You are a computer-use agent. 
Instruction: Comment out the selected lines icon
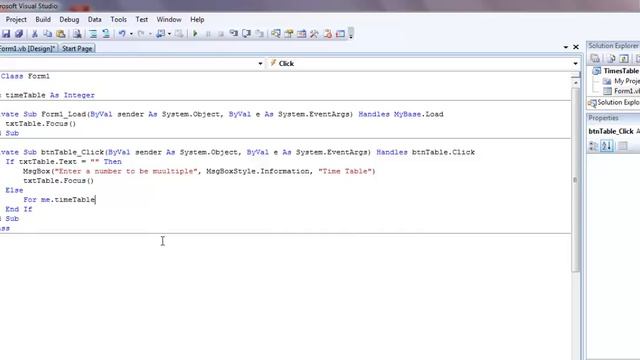(93, 34)
